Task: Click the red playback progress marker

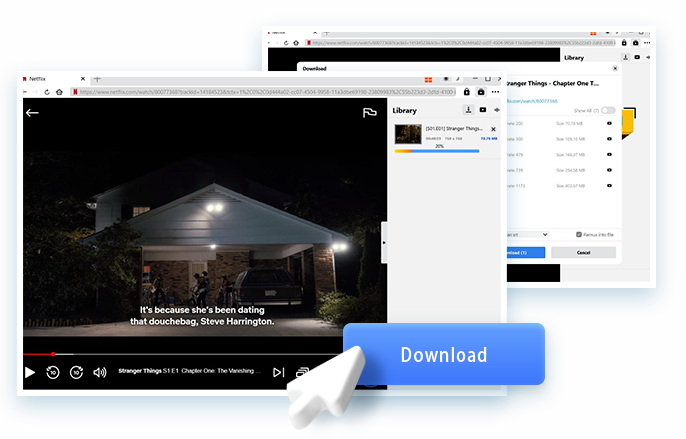Action: pos(53,354)
